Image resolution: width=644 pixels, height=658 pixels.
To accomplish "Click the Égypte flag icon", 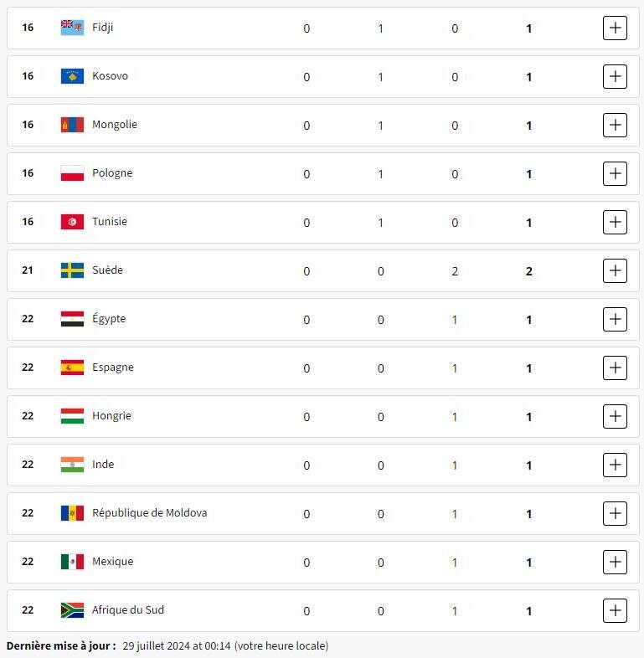I will (x=72, y=319).
